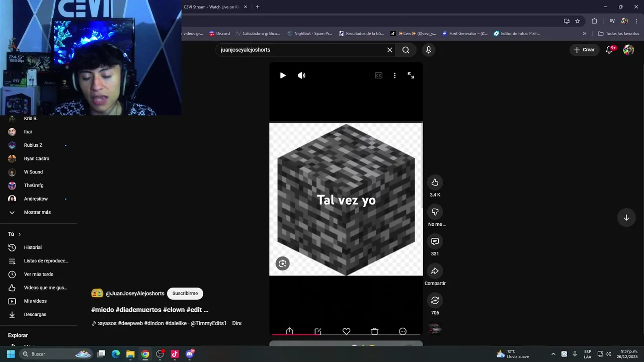Viewport: 644px width, 362px height.
Task: Mute the Shorts video volume
Action: click(301, 75)
